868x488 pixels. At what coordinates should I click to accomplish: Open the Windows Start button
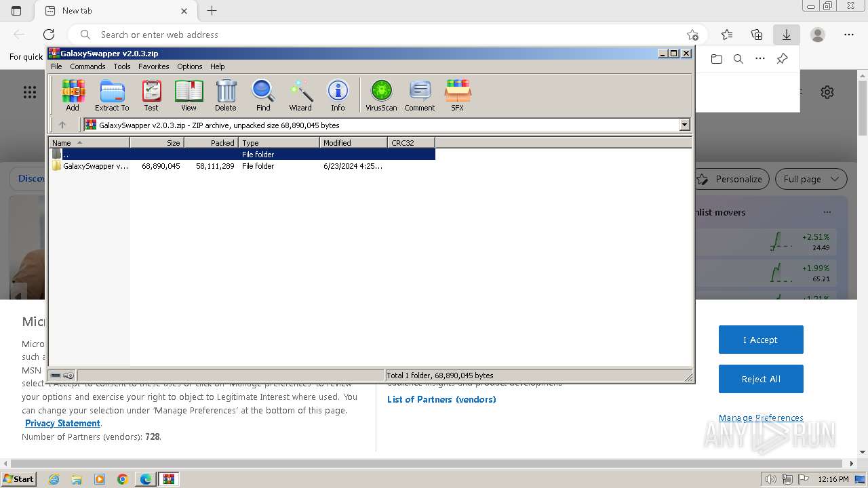[x=19, y=479]
